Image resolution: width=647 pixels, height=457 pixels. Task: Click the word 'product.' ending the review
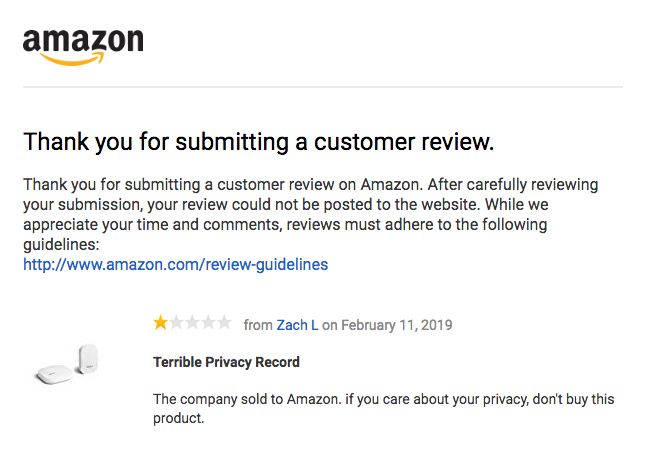coord(179,418)
